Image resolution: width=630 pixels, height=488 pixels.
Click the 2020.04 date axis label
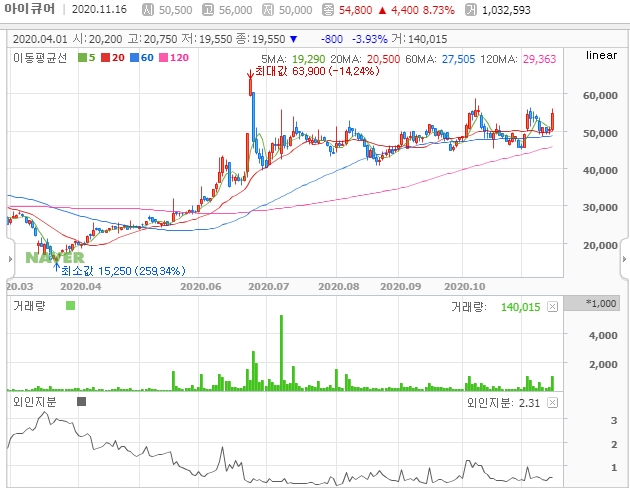[81, 286]
